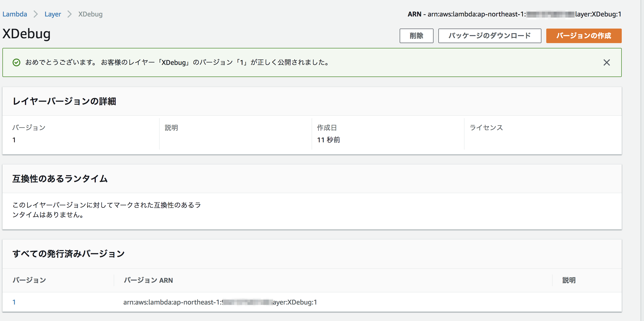Open version 1 in the published versions table
The width and height of the screenshot is (644, 321).
pos(14,302)
